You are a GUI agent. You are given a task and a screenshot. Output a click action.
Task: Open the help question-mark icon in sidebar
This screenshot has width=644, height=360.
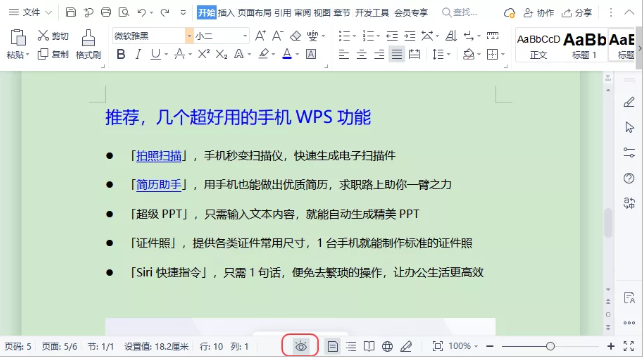(x=629, y=178)
